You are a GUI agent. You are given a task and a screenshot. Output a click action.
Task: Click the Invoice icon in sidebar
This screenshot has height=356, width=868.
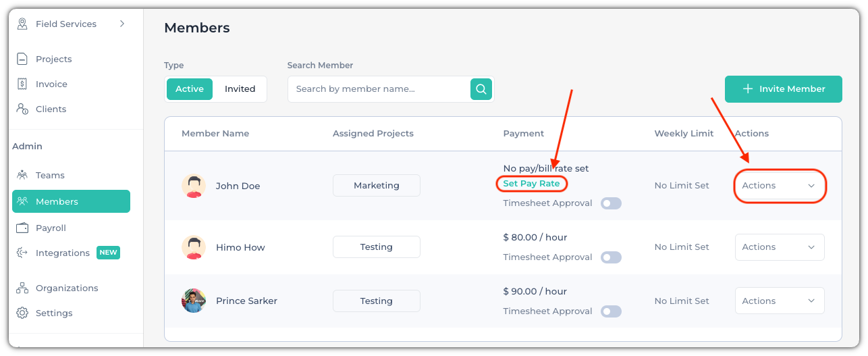pyautogui.click(x=22, y=84)
